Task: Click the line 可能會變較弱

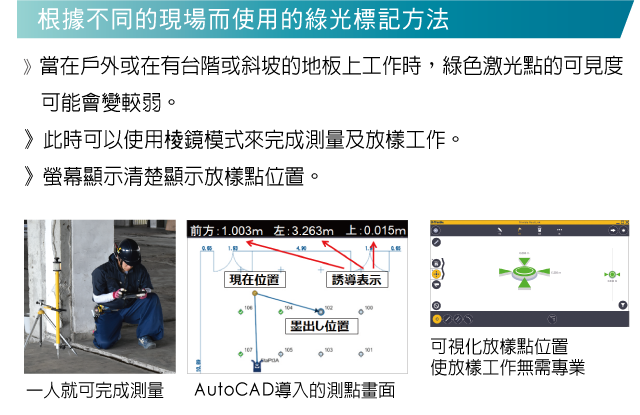Action: pos(109,102)
